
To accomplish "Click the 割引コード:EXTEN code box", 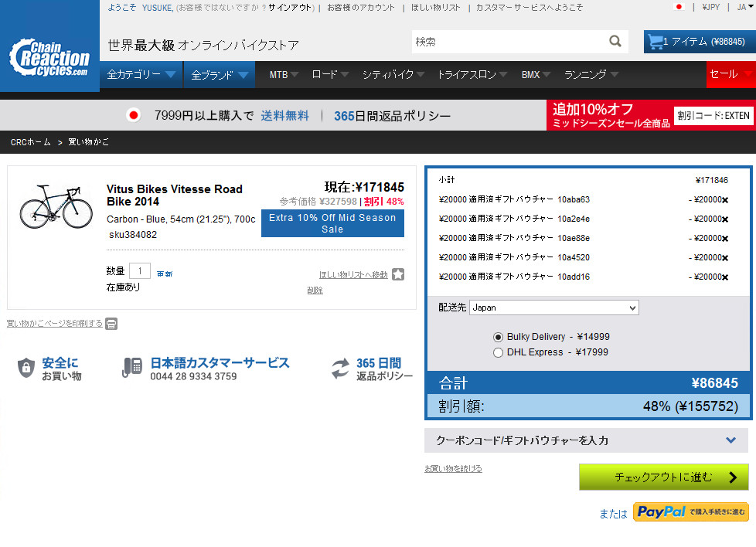I will click(713, 116).
